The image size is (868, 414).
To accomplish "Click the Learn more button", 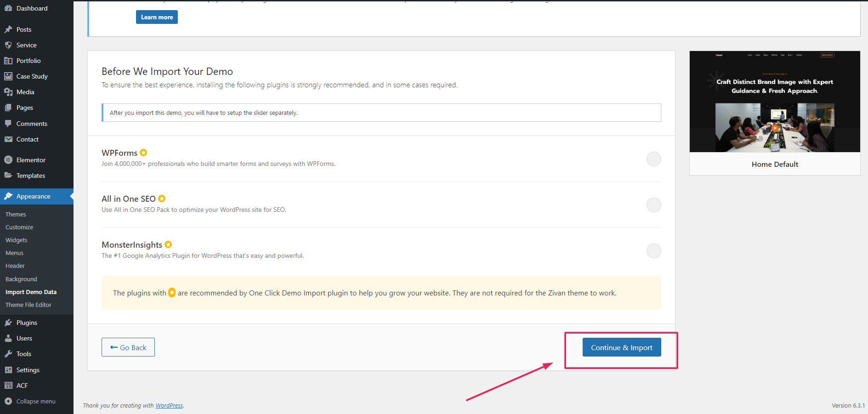I will coord(157,17).
